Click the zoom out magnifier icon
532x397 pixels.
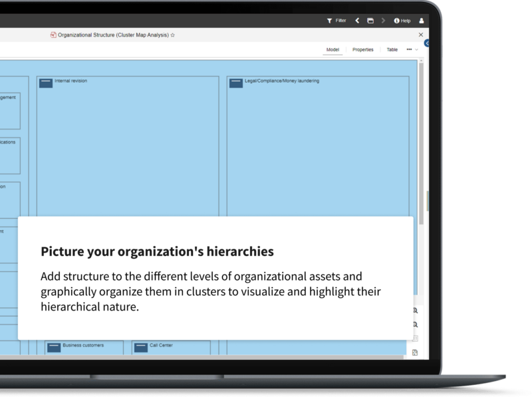tap(415, 325)
